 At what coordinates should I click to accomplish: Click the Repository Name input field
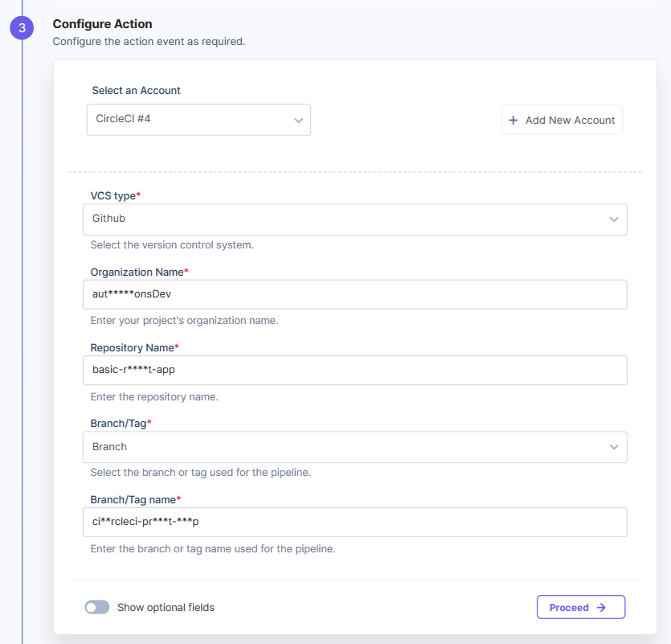coord(355,370)
